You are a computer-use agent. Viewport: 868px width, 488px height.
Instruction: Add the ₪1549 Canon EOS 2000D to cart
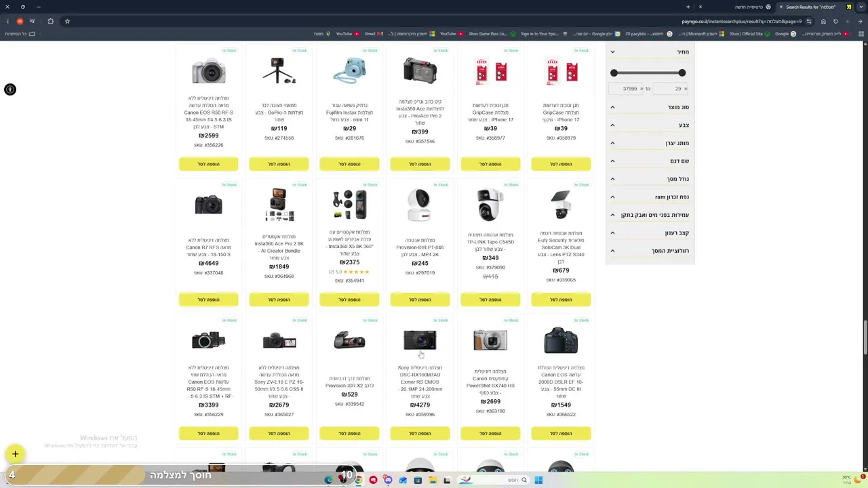coord(561,434)
